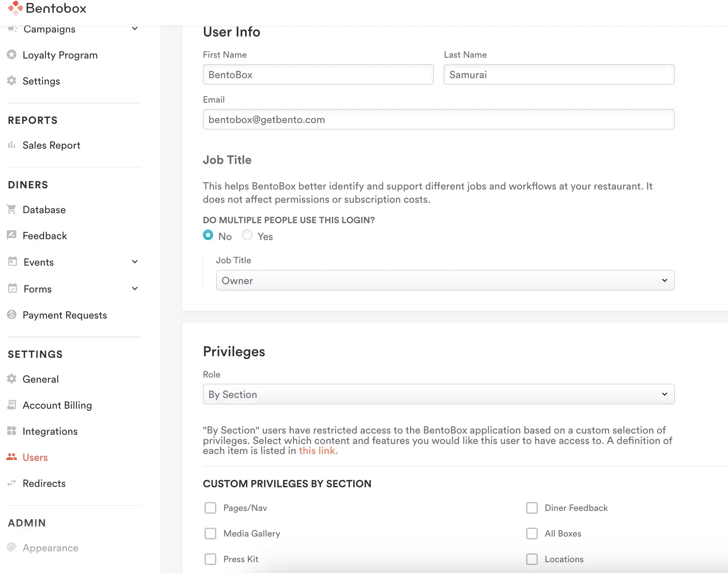Go to Account Billing settings
The height and width of the screenshot is (573, 728).
pos(57,406)
